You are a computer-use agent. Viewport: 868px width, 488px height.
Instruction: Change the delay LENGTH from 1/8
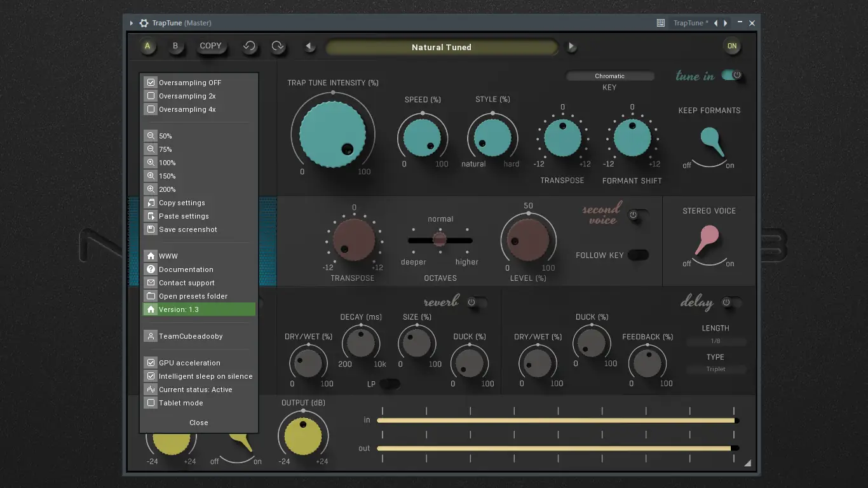[x=716, y=341]
